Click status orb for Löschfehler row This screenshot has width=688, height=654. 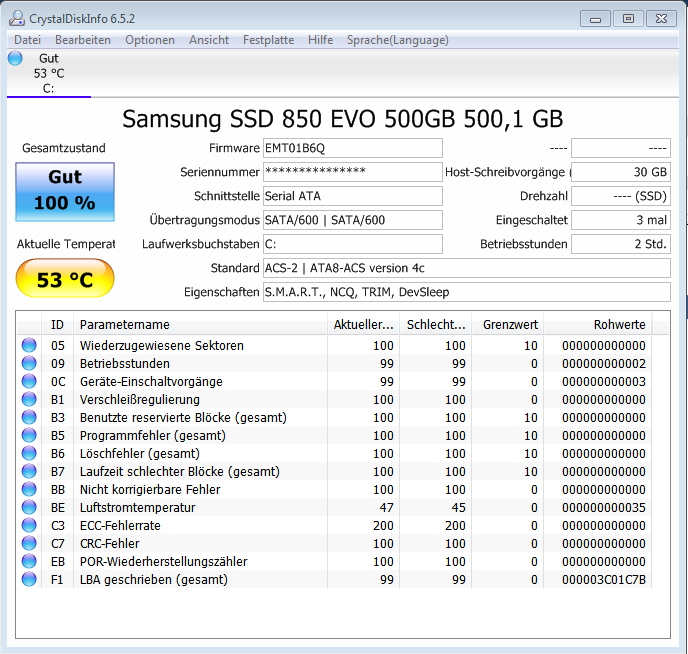click(29, 453)
